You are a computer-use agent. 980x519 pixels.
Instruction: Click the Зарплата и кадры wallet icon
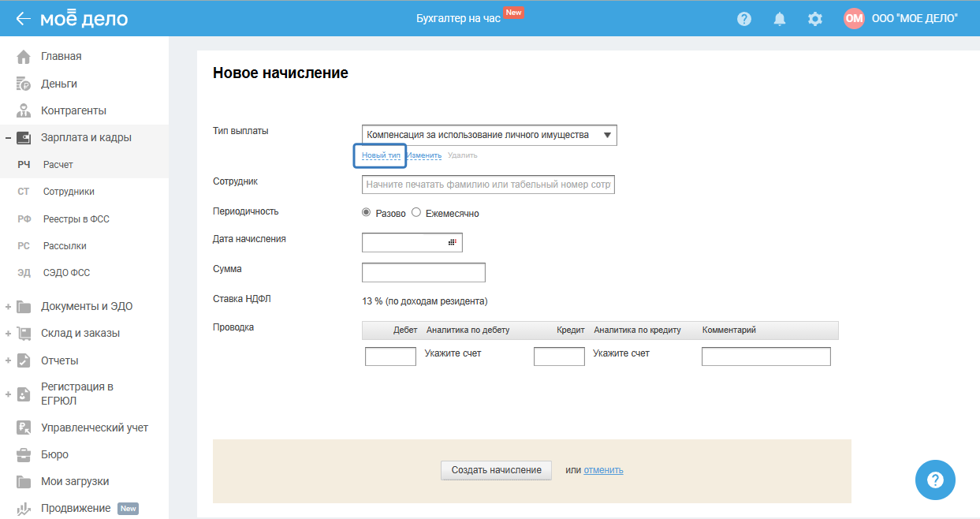coord(24,137)
